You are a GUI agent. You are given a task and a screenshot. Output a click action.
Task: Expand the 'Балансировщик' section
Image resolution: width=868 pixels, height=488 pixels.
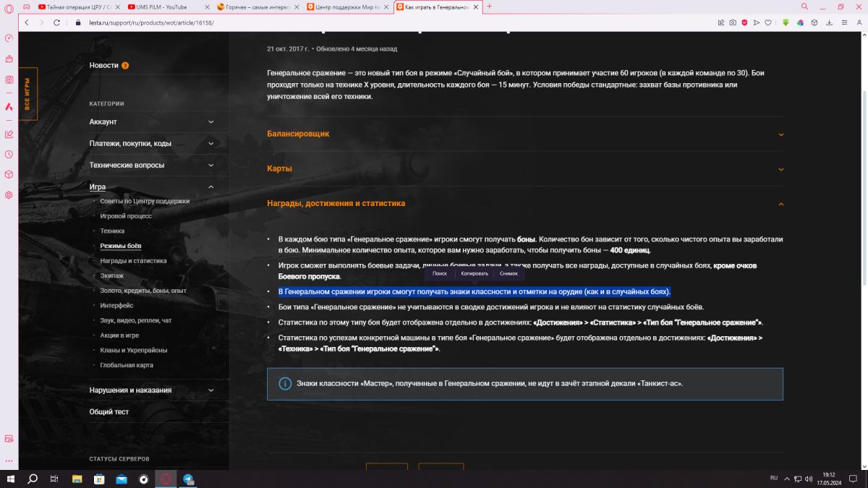(525, 134)
